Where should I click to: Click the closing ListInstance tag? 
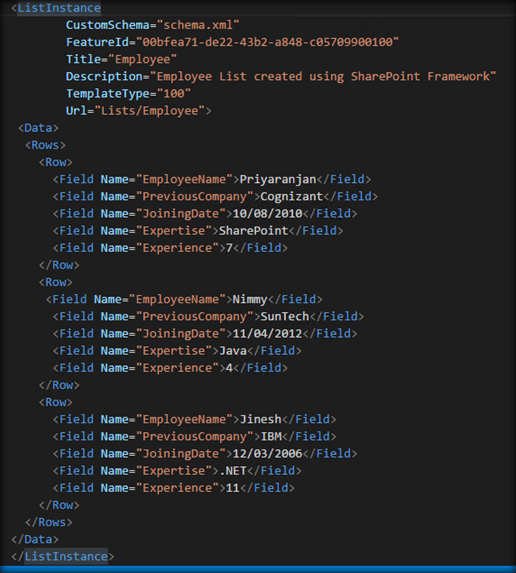click(62, 556)
